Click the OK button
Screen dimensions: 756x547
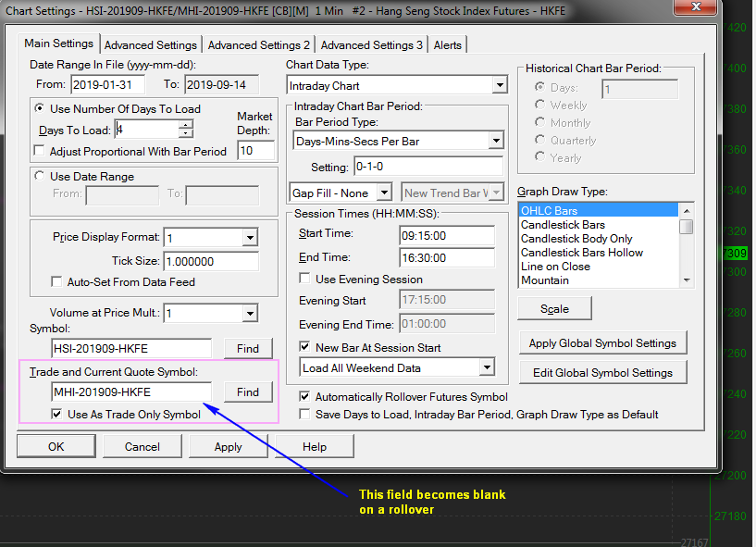(x=56, y=446)
